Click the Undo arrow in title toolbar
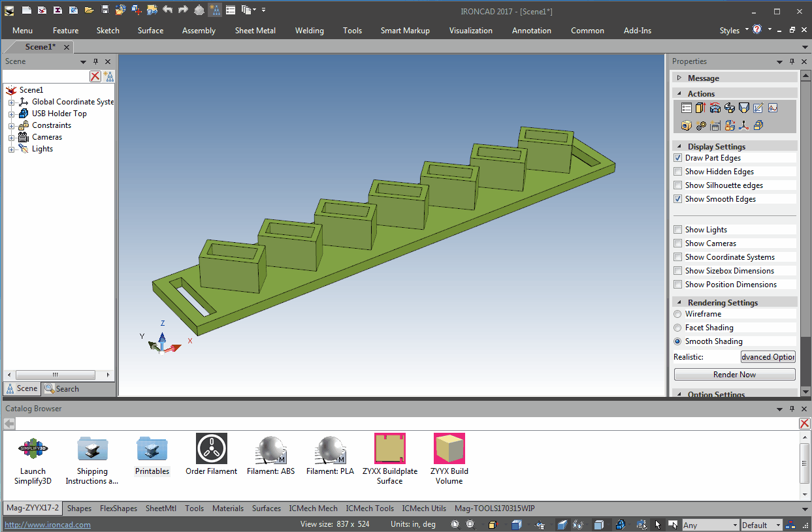 click(167, 10)
